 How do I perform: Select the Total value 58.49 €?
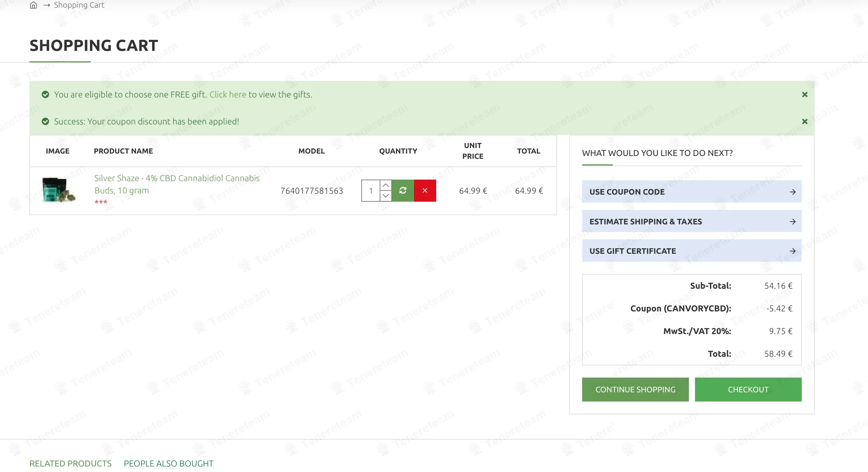click(778, 353)
